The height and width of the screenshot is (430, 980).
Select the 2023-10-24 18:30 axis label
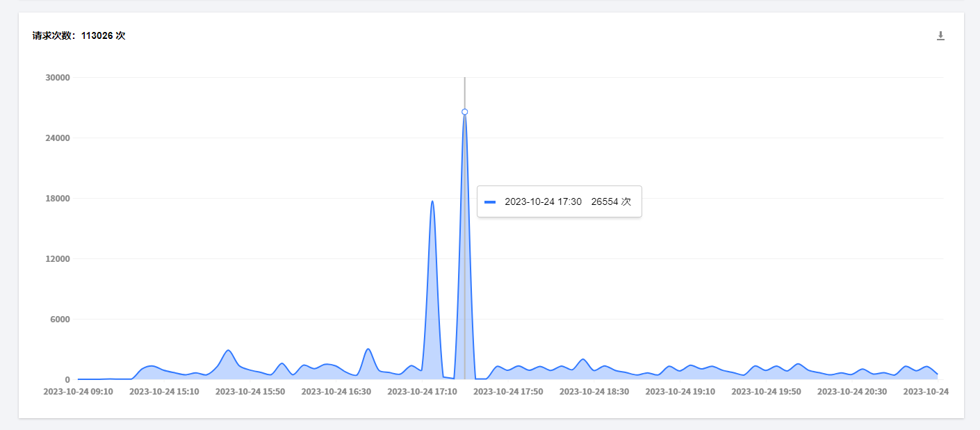click(594, 392)
